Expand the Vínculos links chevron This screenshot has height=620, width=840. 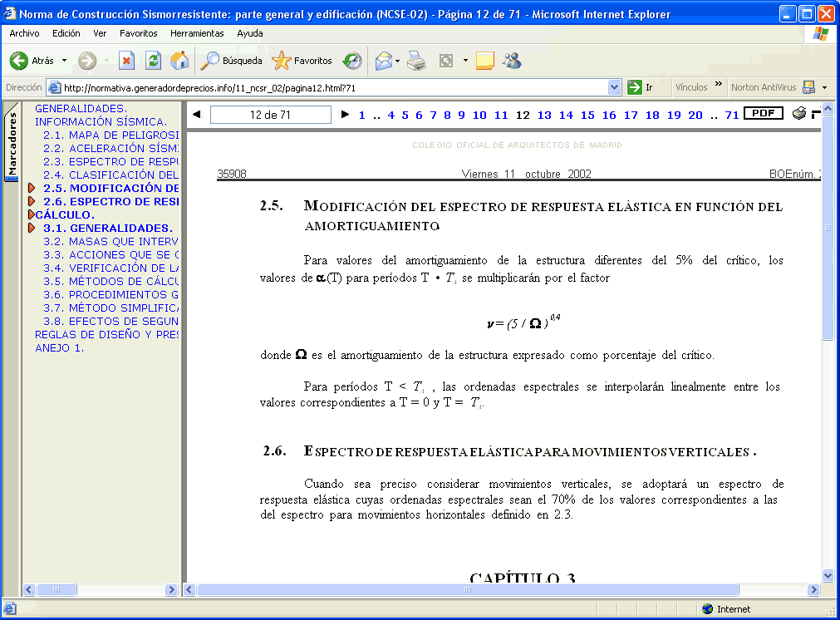point(719,84)
